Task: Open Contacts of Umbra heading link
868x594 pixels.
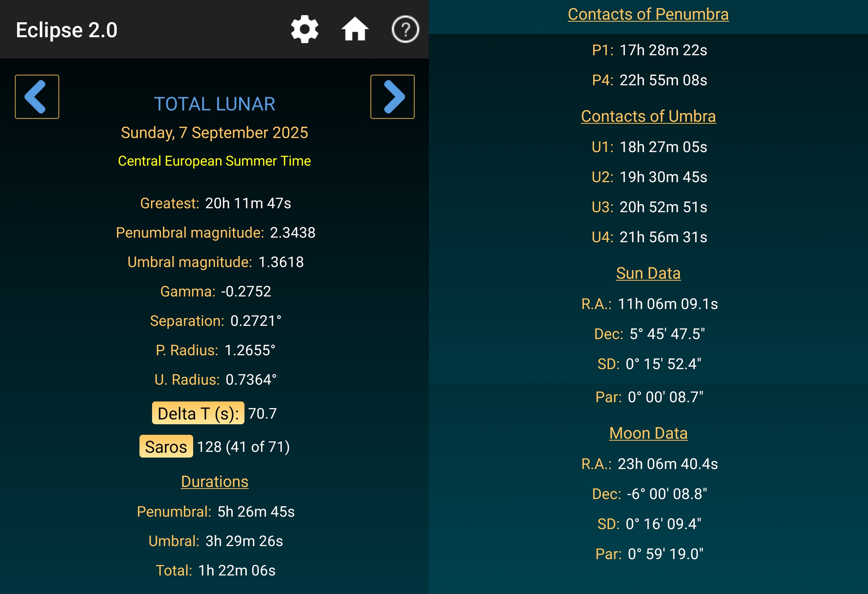Action: [x=648, y=116]
